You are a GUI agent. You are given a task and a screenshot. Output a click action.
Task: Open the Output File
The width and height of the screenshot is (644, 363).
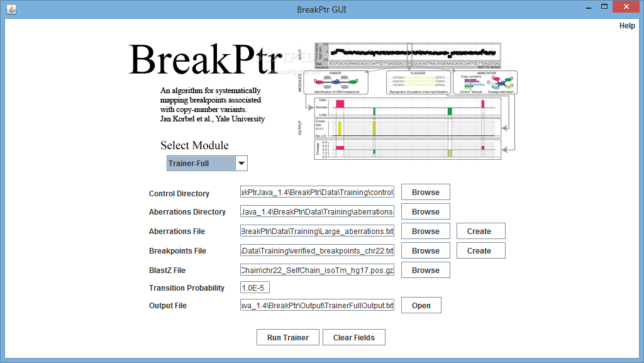coord(421,306)
